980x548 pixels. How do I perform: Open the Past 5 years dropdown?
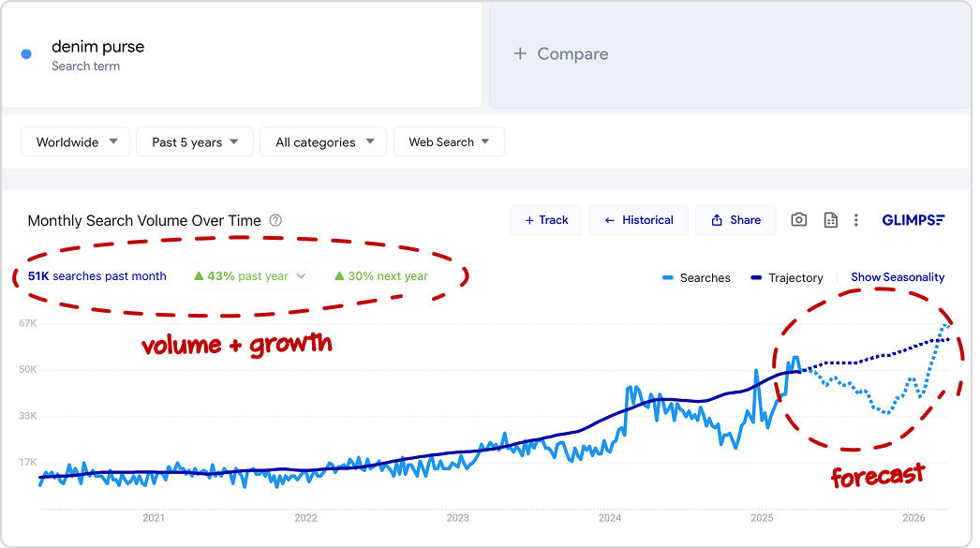coord(195,142)
